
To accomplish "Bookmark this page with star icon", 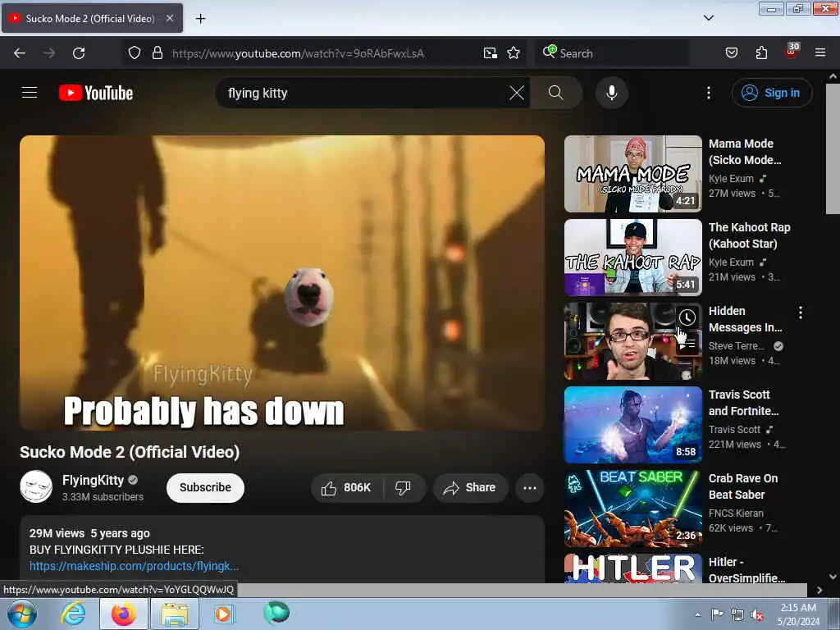I will 514,53.
